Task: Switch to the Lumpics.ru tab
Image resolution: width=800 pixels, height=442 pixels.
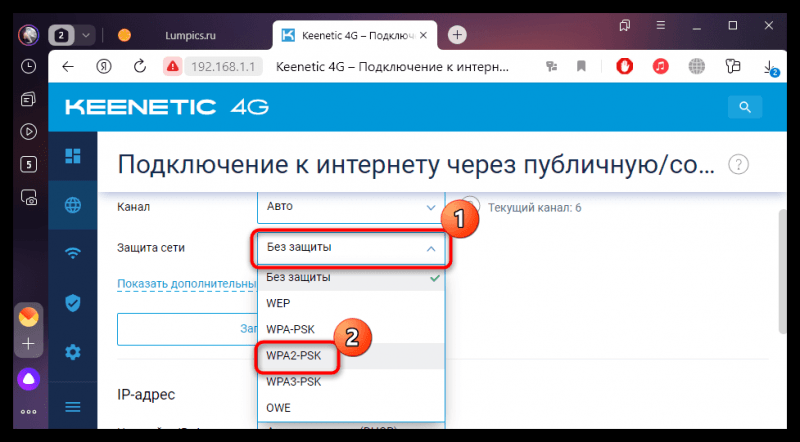Action: click(190, 36)
